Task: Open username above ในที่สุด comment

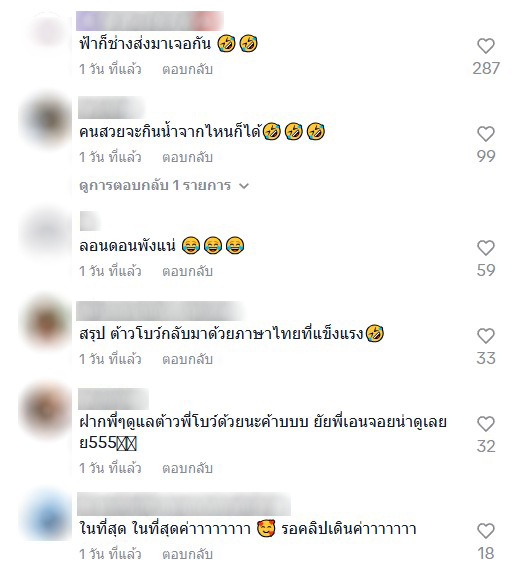Action: pos(184,504)
